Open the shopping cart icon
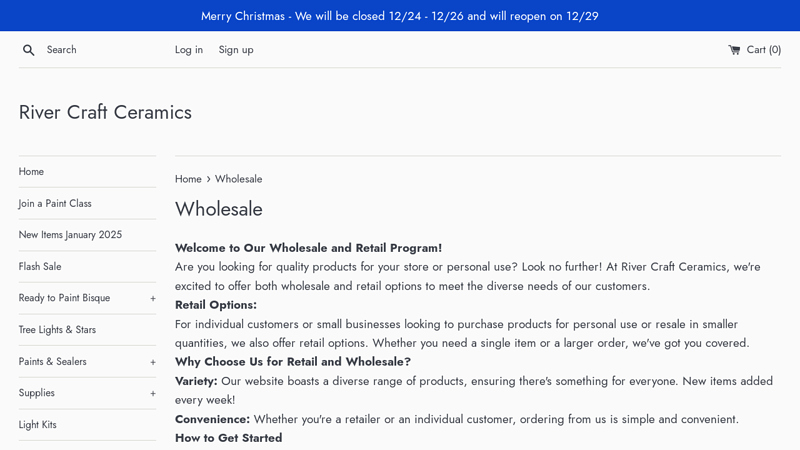The height and width of the screenshot is (450, 800). pos(734,50)
